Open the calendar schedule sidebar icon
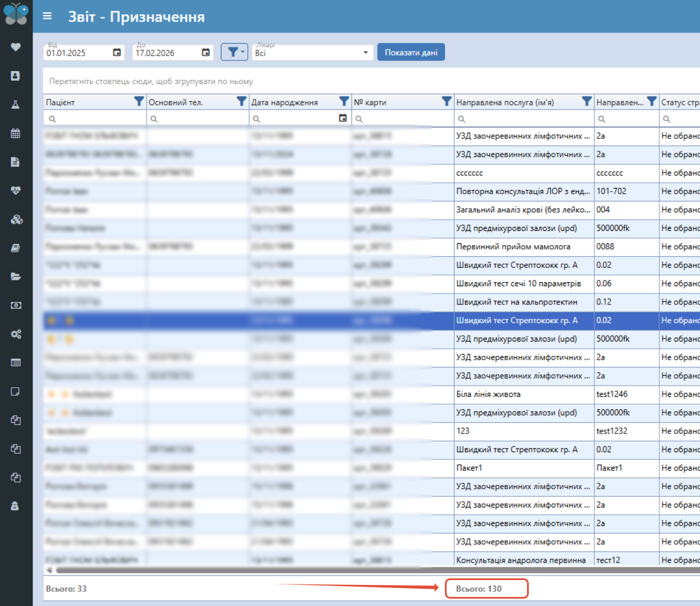The image size is (700, 606). click(16, 133)
